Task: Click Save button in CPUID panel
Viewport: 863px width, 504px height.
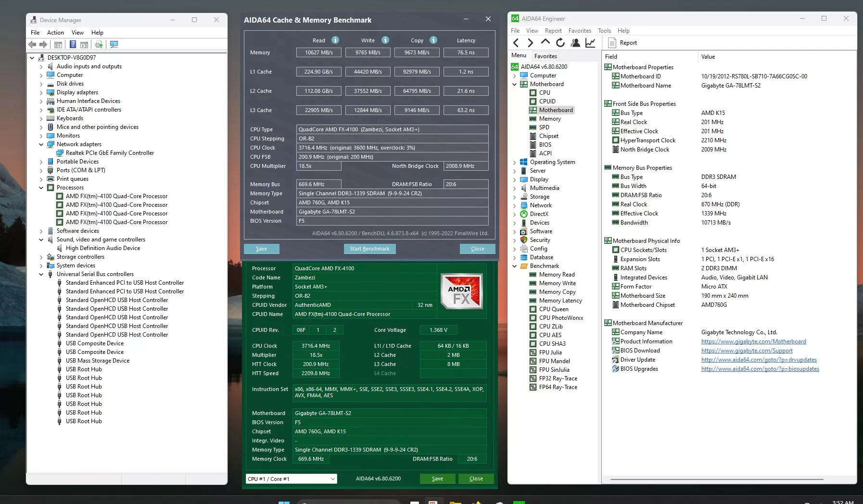Action: [437, 479]
